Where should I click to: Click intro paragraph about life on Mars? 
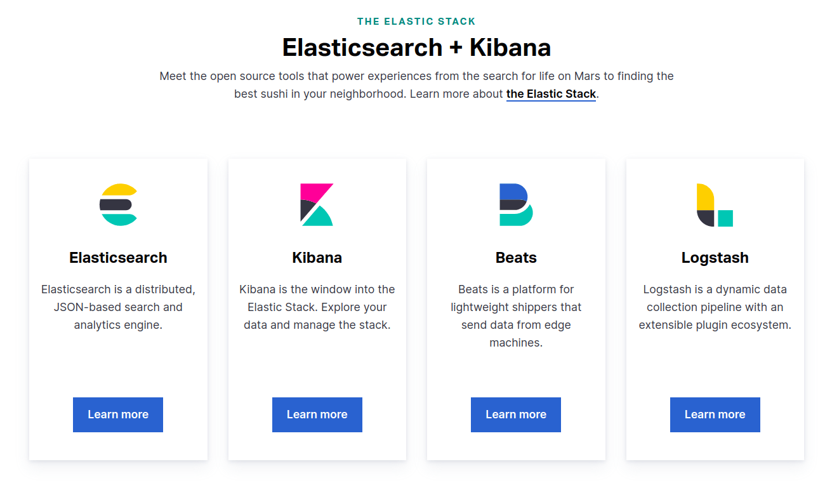[x=416, y=77]
